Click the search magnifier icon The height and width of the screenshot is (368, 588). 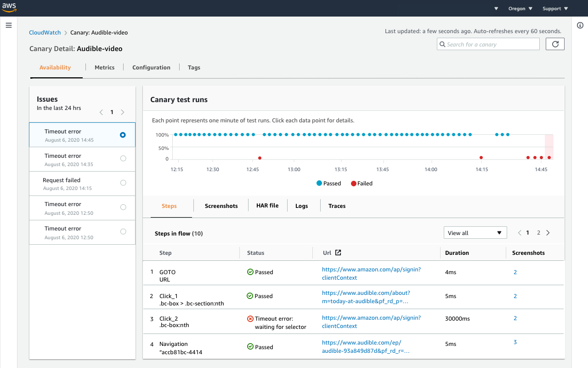tap(443, 44)
